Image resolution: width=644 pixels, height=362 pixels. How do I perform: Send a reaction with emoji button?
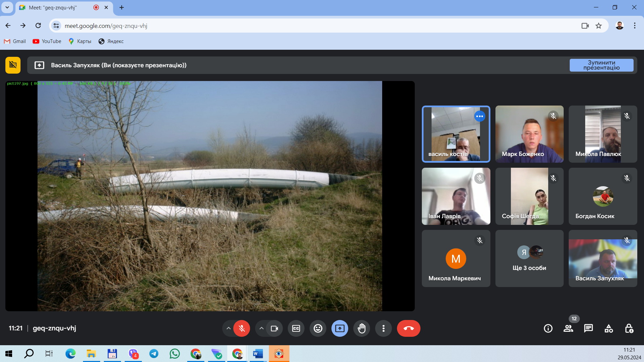(x=318, y=328)
